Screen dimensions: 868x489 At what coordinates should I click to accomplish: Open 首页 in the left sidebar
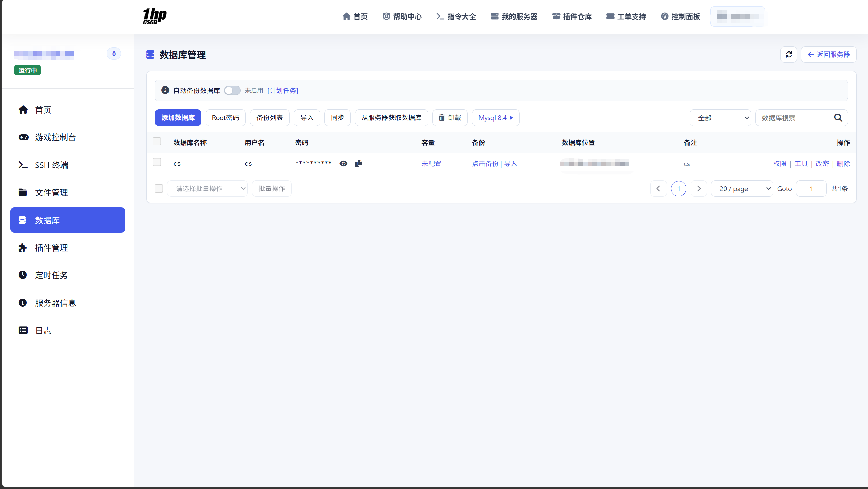(68, 110)
